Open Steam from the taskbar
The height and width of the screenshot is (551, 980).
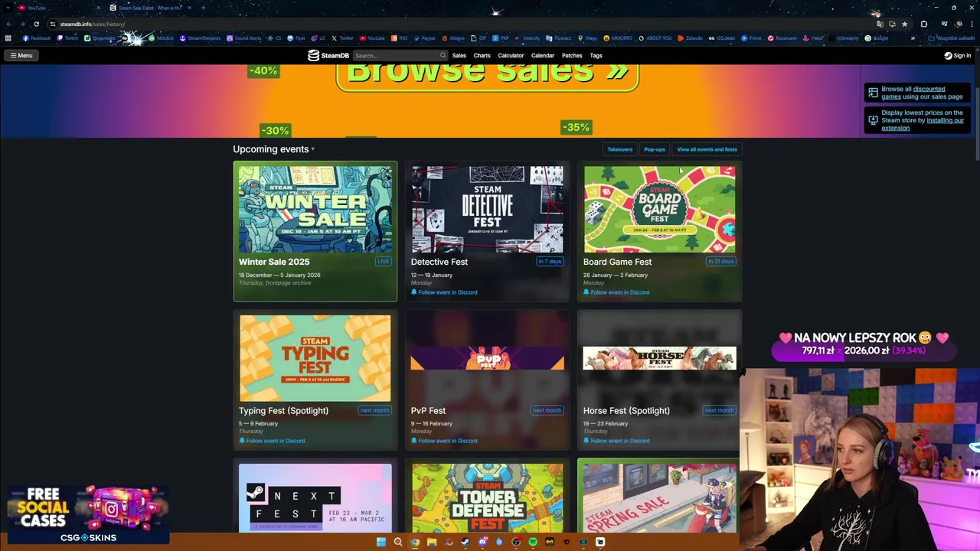465,542
